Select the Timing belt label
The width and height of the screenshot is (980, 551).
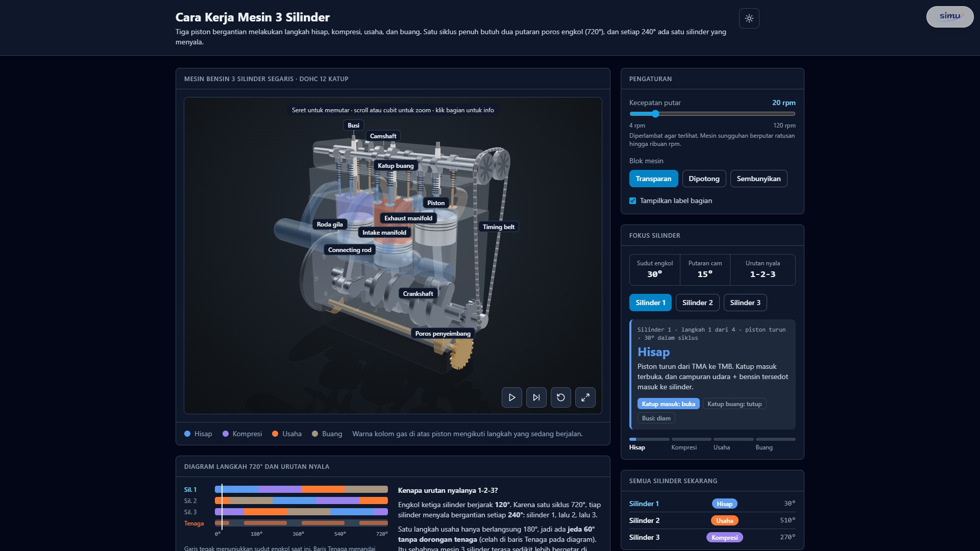click(x=499, y=227)
